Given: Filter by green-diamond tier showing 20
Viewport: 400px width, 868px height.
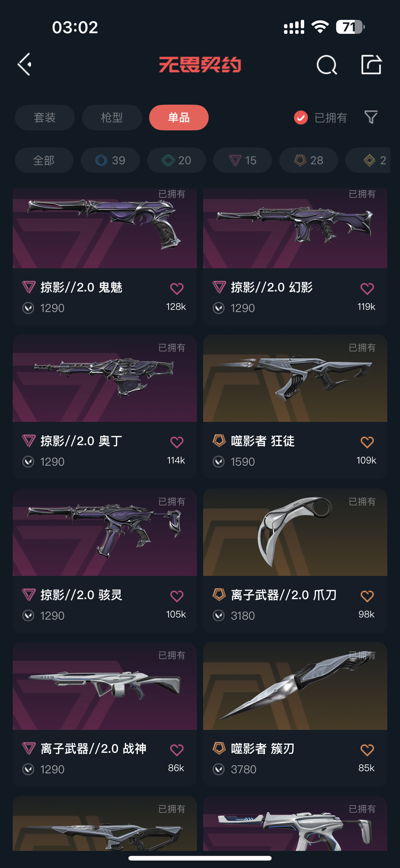Looking at the screenshot, I should pyautogui.click(x=176, y=160).
